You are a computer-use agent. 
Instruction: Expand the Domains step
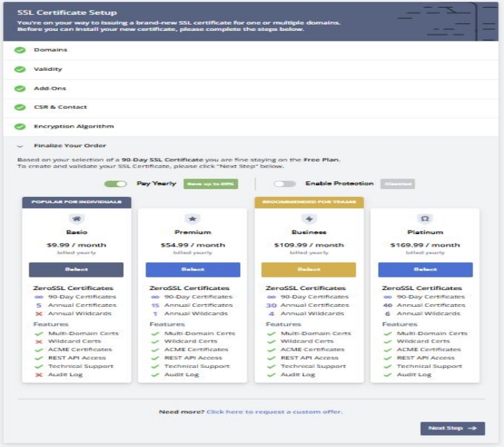[x=251, y=50]
